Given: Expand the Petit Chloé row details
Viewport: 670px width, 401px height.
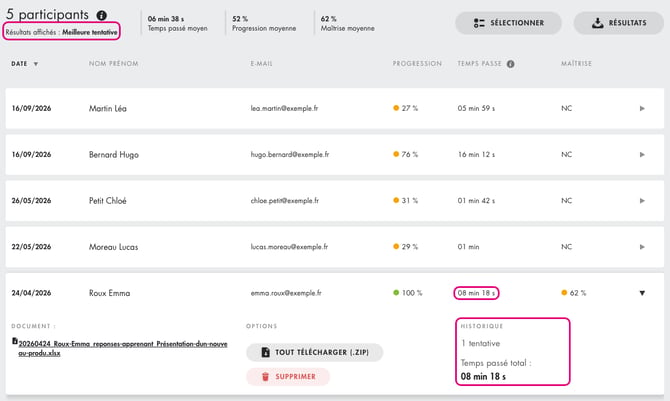Looking at the screenshot, I should pos(642,201).
